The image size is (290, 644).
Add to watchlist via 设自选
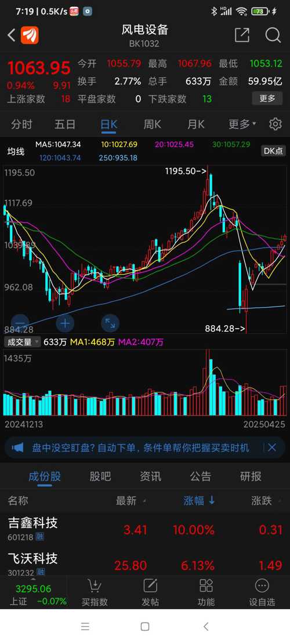click(262, 592)
